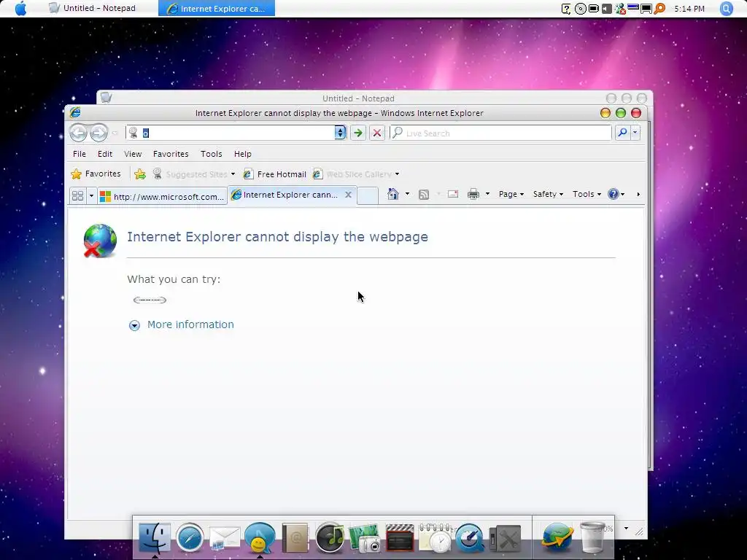Click the magnifier search button

pyautogui.click(x=622, y=133)
